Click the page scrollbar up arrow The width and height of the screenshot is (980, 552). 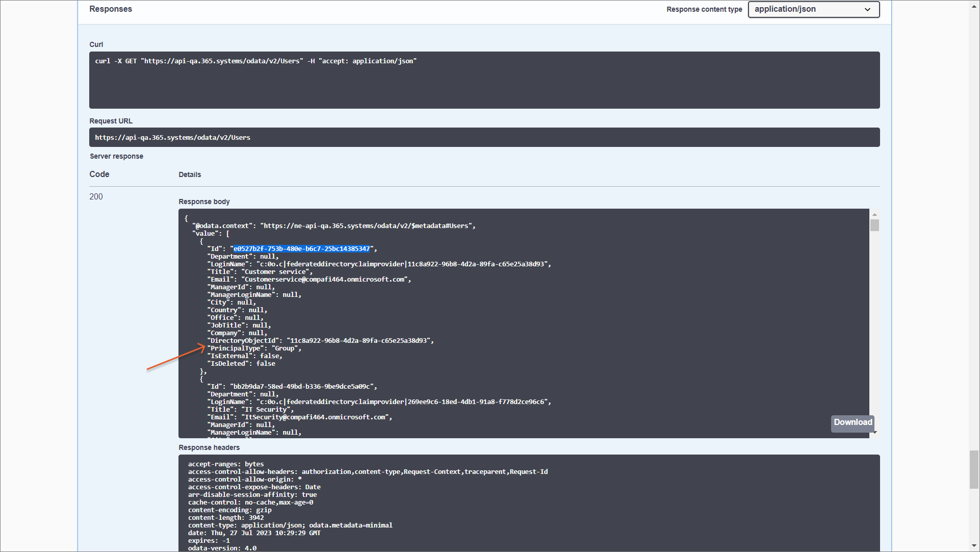974,5
